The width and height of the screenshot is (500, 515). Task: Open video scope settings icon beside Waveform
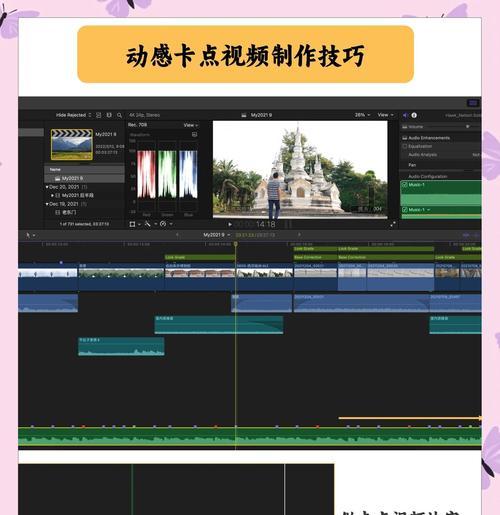coord(194,135)
